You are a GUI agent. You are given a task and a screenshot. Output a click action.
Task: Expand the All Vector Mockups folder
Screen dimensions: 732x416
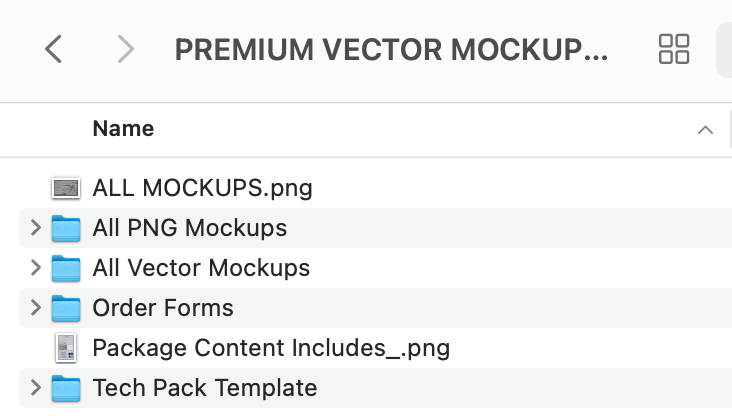pyautogui.click(x=35, y=268)
